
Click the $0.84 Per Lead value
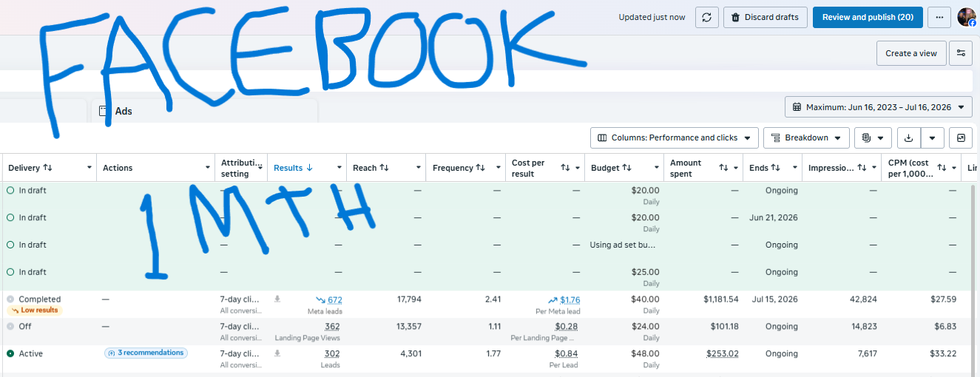[x=567, y=353]
